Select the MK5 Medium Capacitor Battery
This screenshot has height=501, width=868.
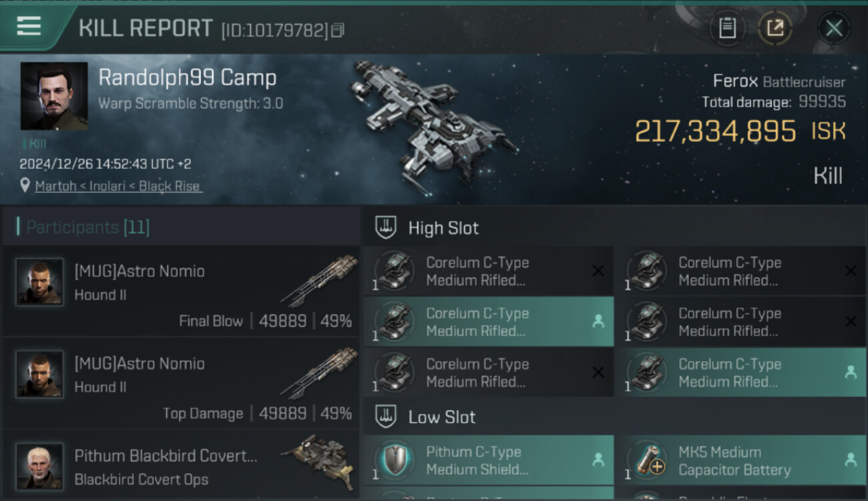(x=740, y=460)
